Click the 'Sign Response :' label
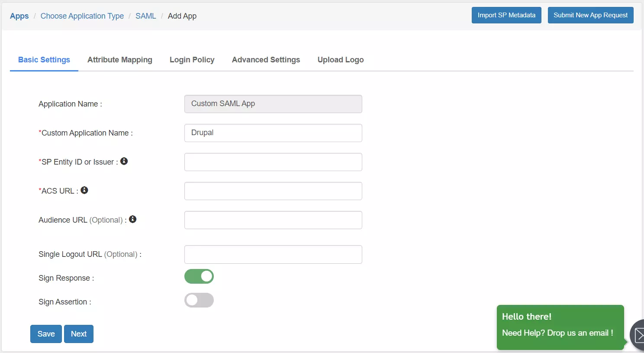 coord(66,278)
